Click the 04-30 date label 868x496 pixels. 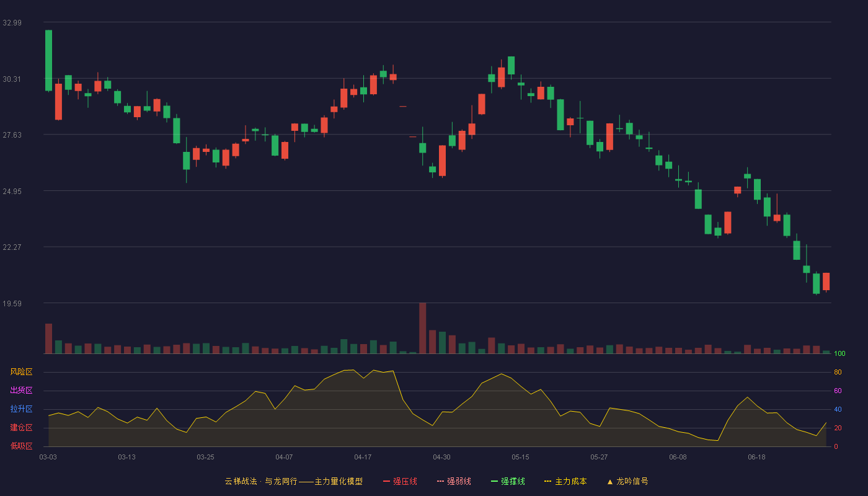tap(442, 457)
